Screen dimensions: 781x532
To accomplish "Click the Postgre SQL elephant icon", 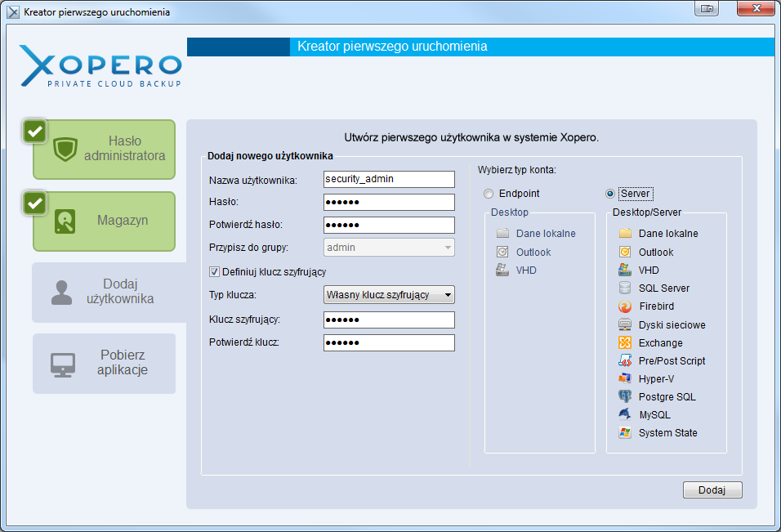I will [x=625, y=396].
